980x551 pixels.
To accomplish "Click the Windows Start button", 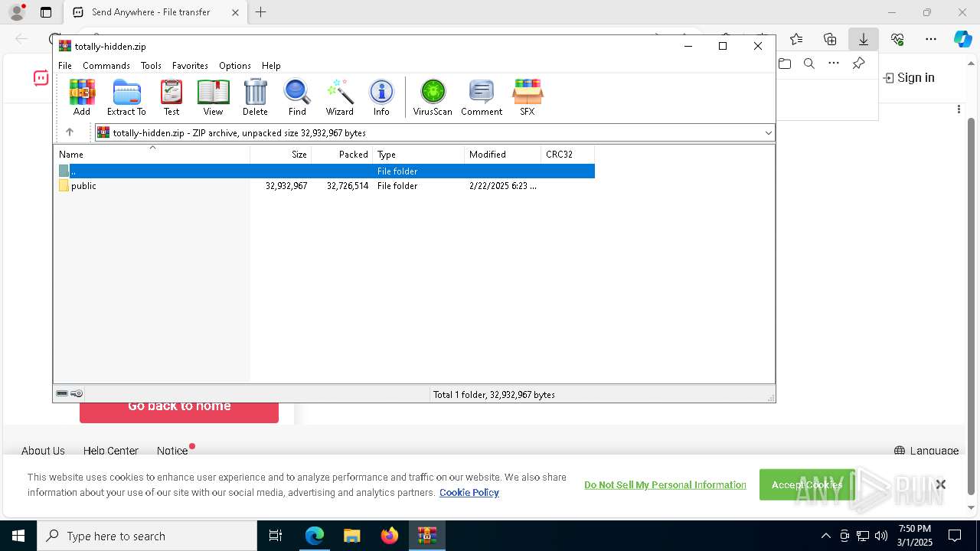I will point(18,536).
